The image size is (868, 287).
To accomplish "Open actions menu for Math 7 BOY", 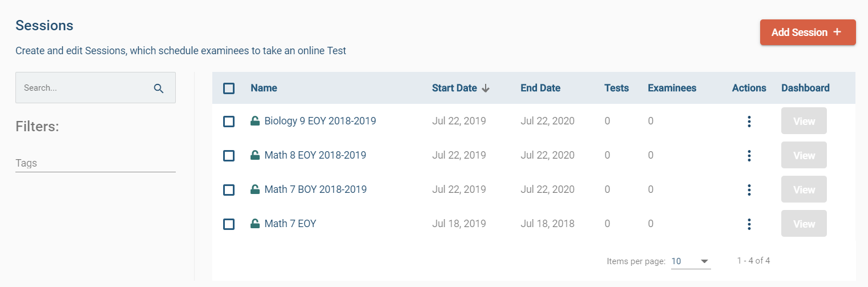I will 749,190.
